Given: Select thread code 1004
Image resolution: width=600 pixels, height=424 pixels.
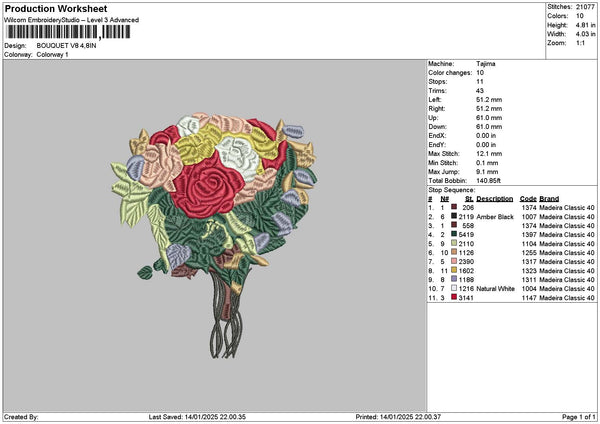Looking at the screenshot, I should (x=529, y=289).
